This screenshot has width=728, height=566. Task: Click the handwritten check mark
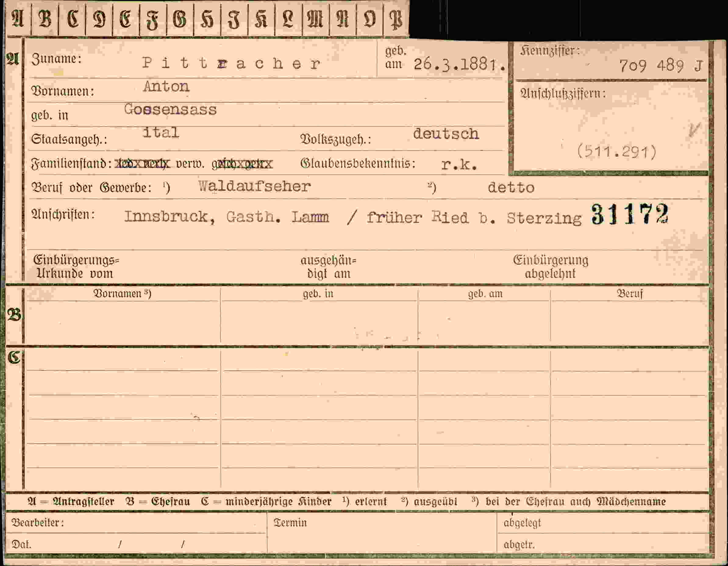[694, 130]
